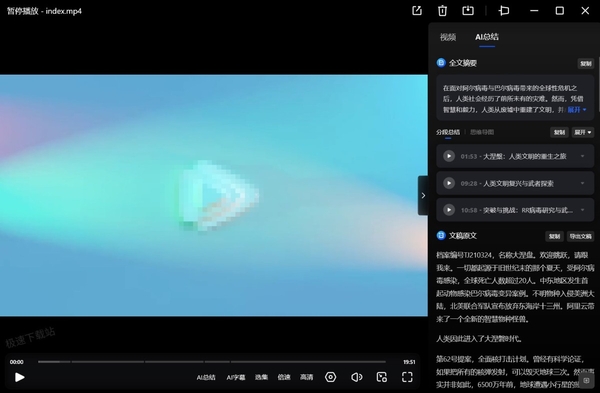Image resolution: width=600 pixels, height=393 pixels.
Task: Switch to the 视频 tab
Action: point(448,37)
